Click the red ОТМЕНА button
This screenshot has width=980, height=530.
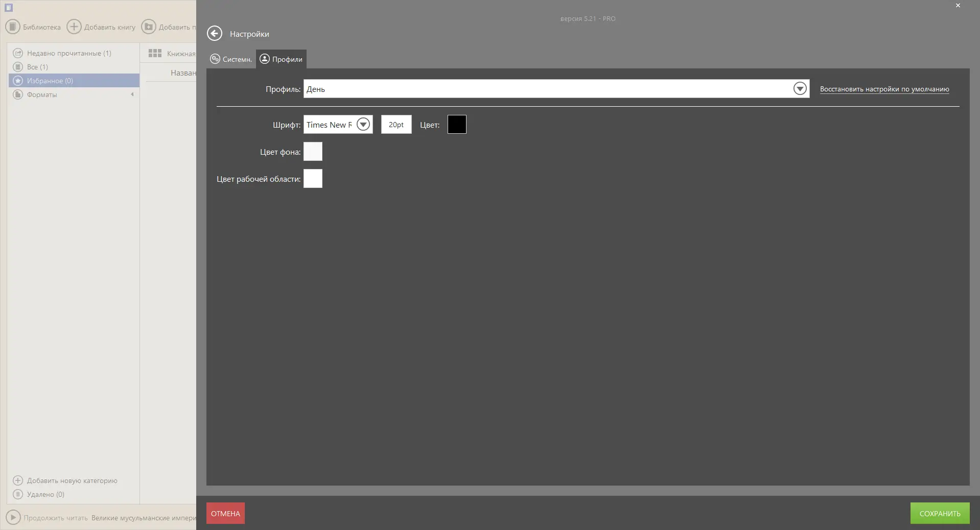click(x=225, y=514)
